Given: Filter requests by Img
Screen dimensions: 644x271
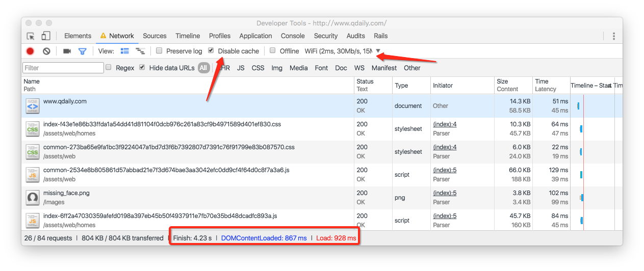Looking at the screenshot, I should point(277,68).
